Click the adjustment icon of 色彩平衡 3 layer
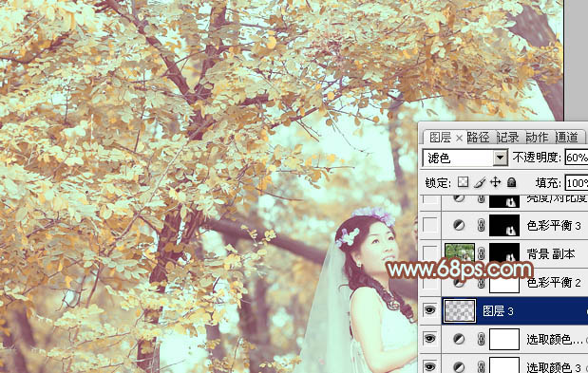588x373 pixels. tap(459, 225)
